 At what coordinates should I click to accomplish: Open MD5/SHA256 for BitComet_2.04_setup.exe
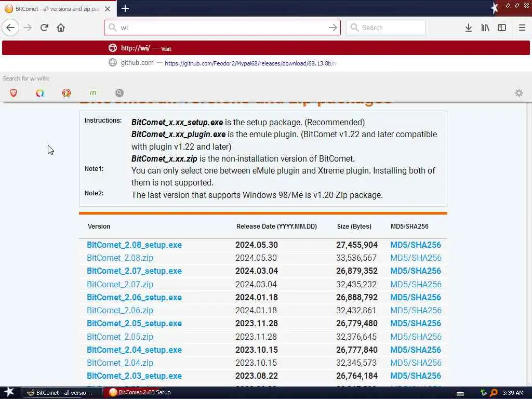[416, 350]
